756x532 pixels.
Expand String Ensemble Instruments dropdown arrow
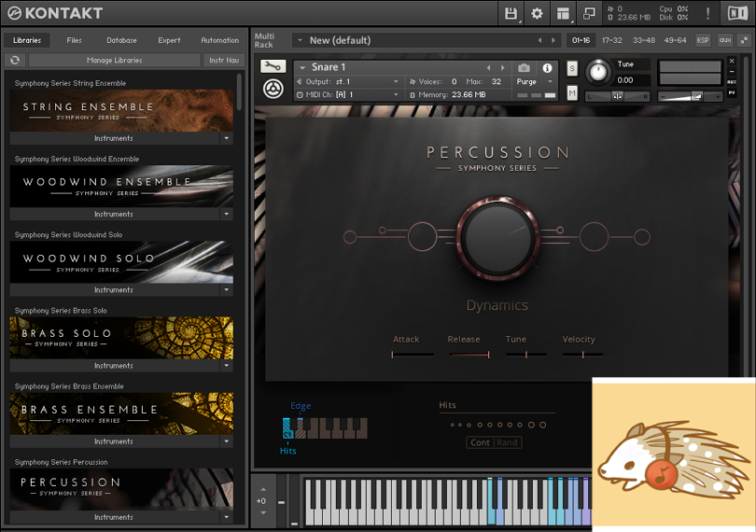227,138
